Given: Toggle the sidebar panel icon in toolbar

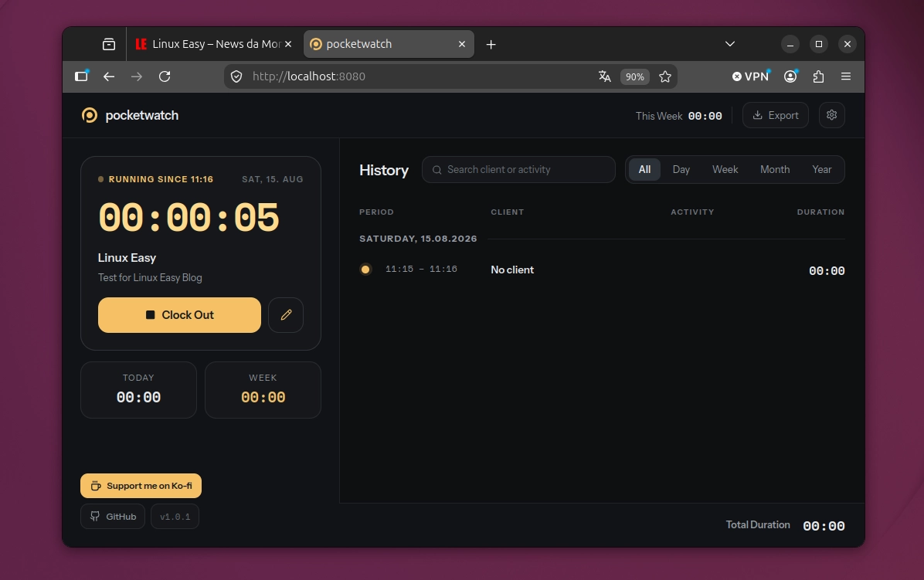Looking at the screenshot, I should [81, 76].
